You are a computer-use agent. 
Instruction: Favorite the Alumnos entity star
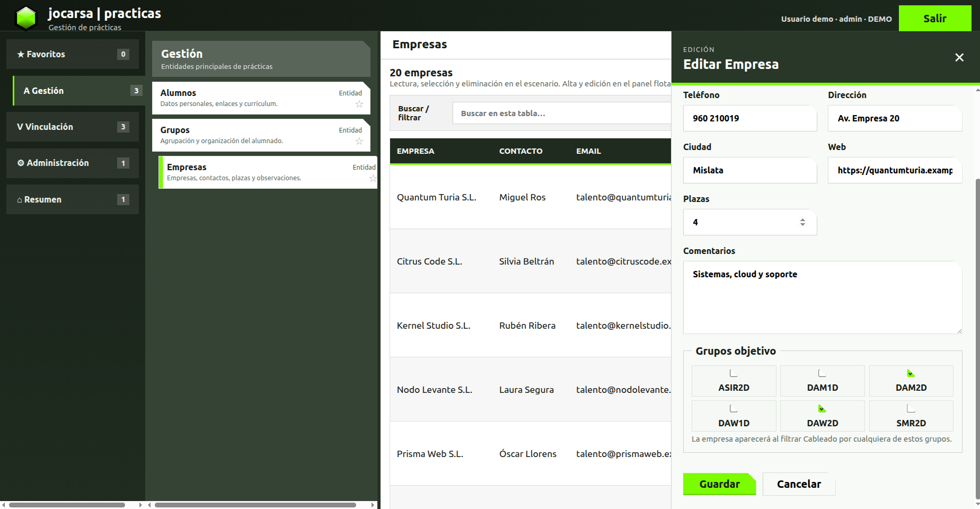click(359, 104)
